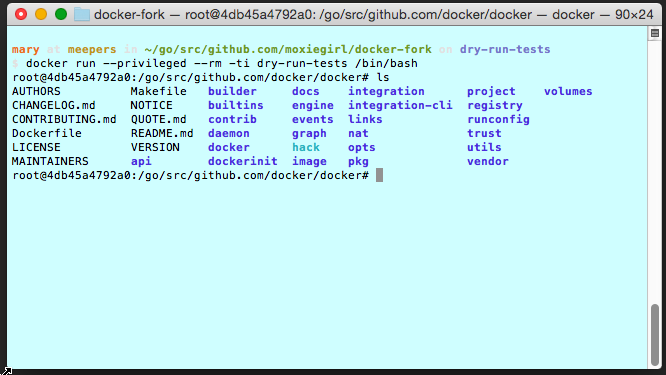The image size is (666, 375).
Task: Click the MAINTAINERS file name
Action: (x=50, y=161)
